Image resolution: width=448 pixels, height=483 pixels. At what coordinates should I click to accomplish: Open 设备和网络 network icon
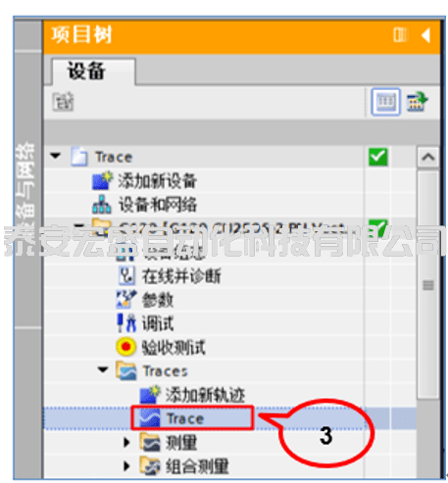pos(102,205)
